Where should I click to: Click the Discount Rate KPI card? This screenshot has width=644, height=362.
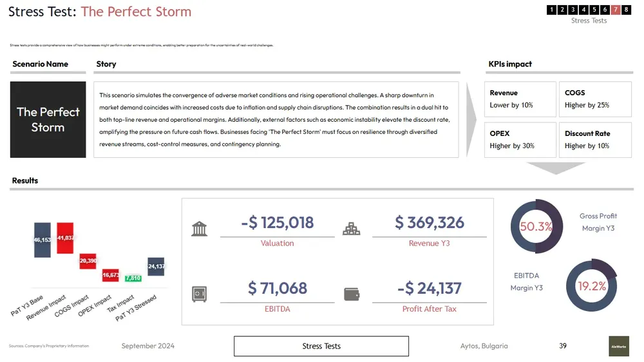[x=594, y=140]
